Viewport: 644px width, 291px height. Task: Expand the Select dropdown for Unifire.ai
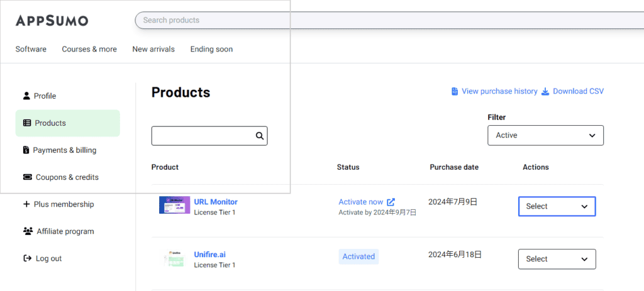[557, 259]
